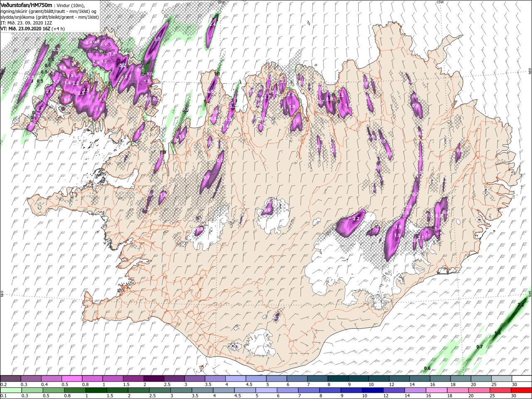Select the 'VT: Mið. 23.09.2020 16Z' valid time
Viewport: 532px width, 399px height.
(25, 29)
